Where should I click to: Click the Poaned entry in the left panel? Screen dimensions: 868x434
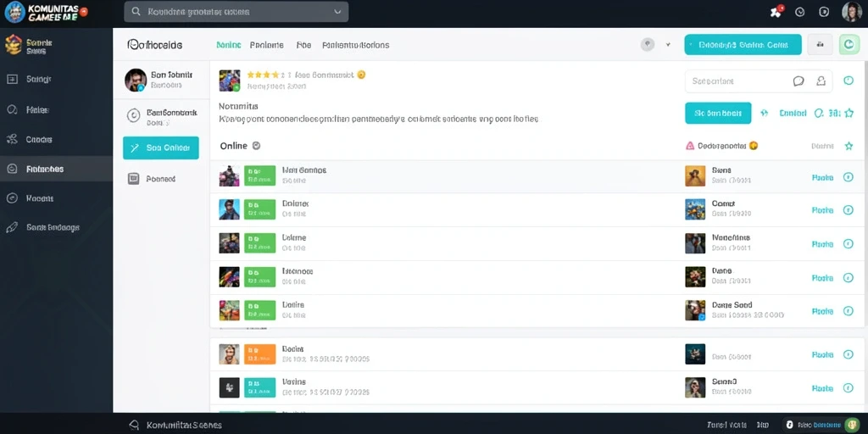click(160, 179)
